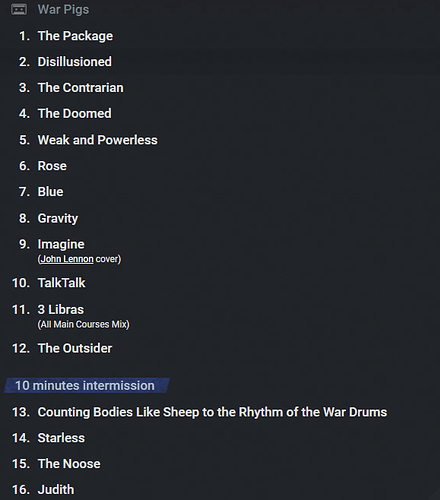Select the song TalkTalk
This screenshot has width=440, height=500.
62,283
